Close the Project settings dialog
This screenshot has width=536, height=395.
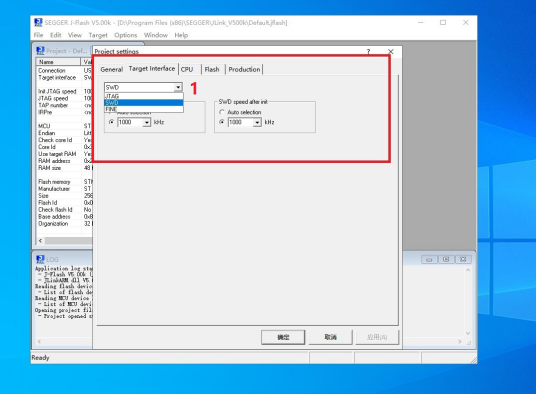(390, 52)
